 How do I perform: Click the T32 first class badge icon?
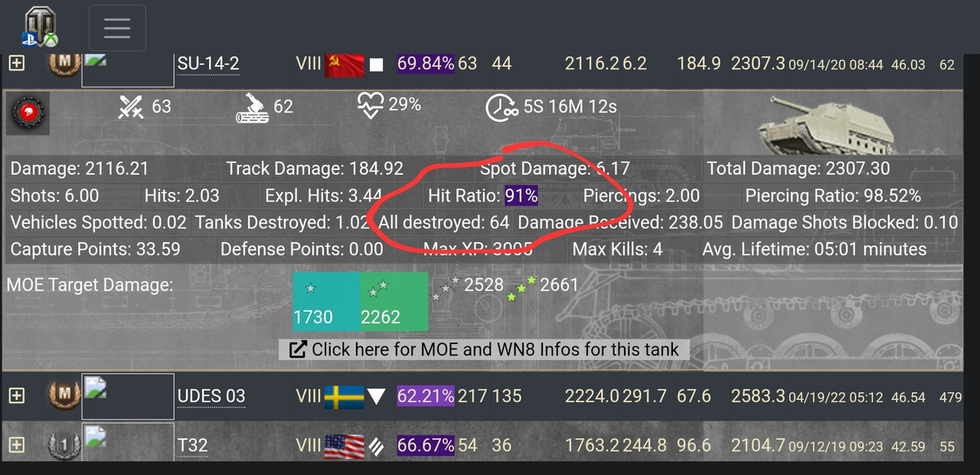point(64,444)
